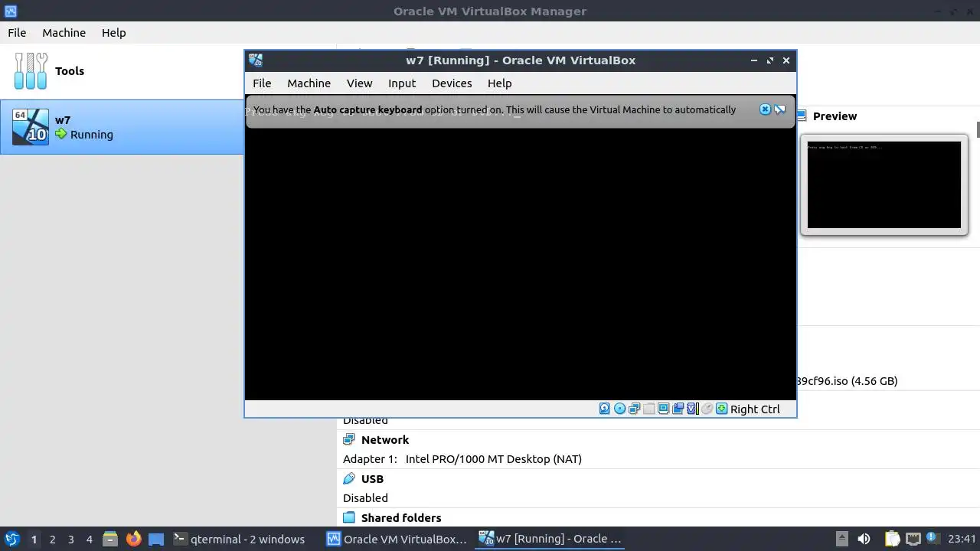Open the Machine menu in the w7 VM window

[309, 83]
